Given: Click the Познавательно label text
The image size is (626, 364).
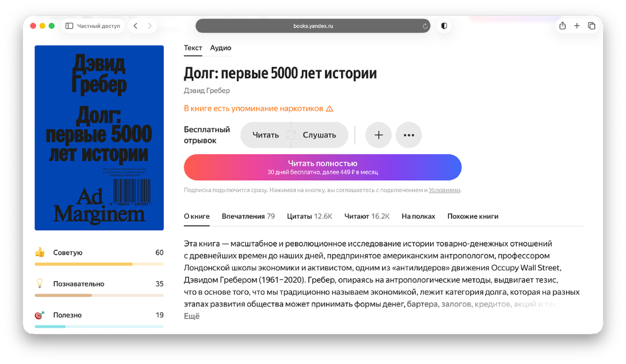Looking at the screenshot, I should [79, 284].
